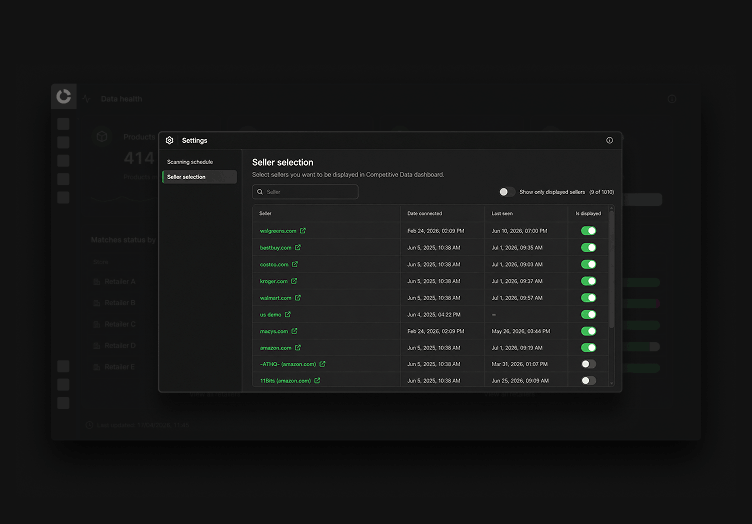Screen dimensions: 752x524
Task: Open -ATHQ- (amazon.com) external link icon
Action: click(x=322, y=364)
